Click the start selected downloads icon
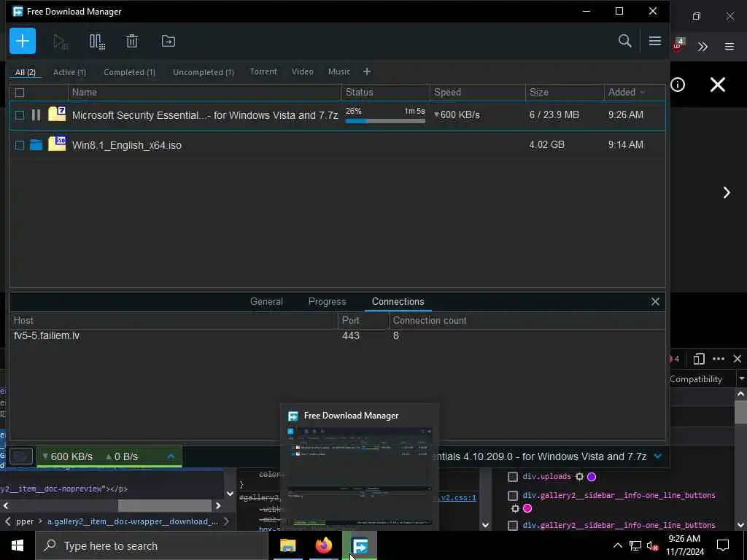The width and height of the screenshot is (747, 560). pyautogui.click(x=61, y=42)
